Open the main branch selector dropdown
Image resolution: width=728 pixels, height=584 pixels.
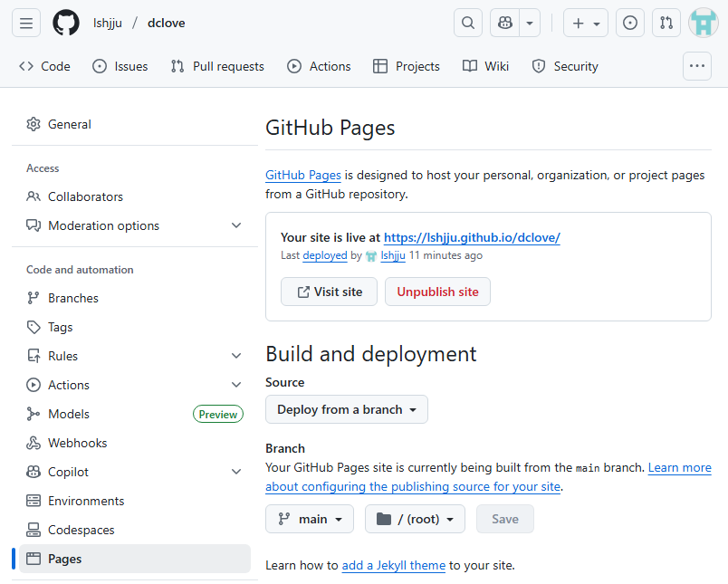(310, 519)
